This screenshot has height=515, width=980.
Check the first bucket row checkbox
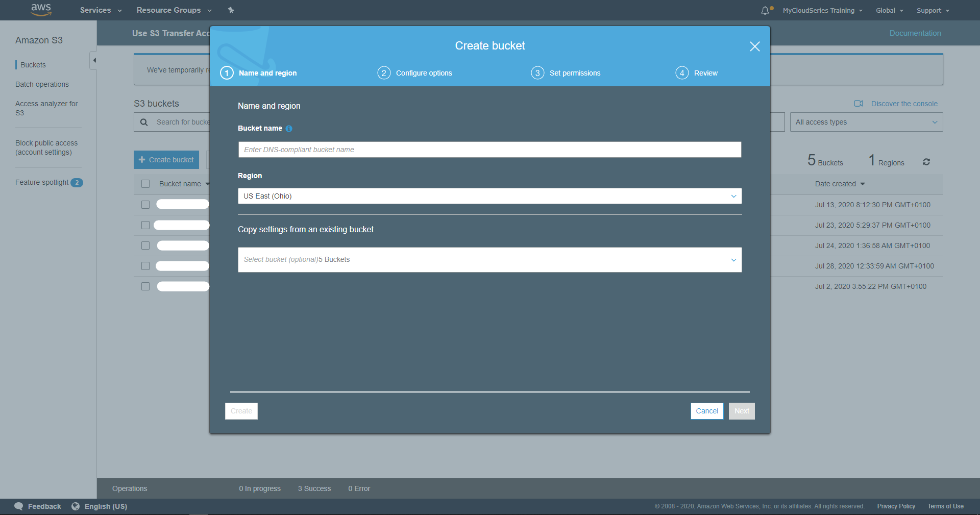145,204
